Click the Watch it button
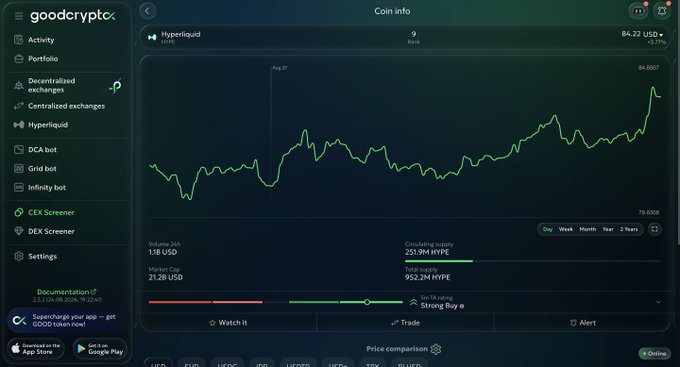The width and height of the screenshot is (680, 367). 228,323
